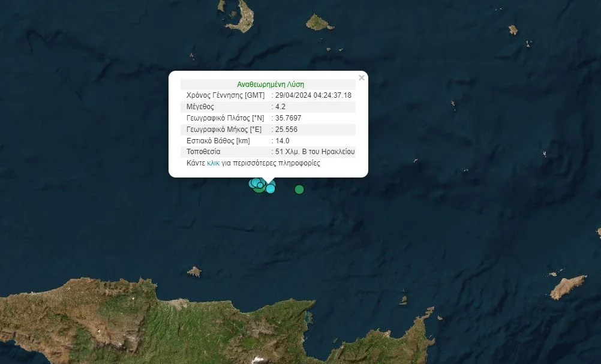Viewport: 601px width, 364px height.
Task: Click the 'Τοποθεσία' row label
Action: pyautogui.click(x=203, y=152)
